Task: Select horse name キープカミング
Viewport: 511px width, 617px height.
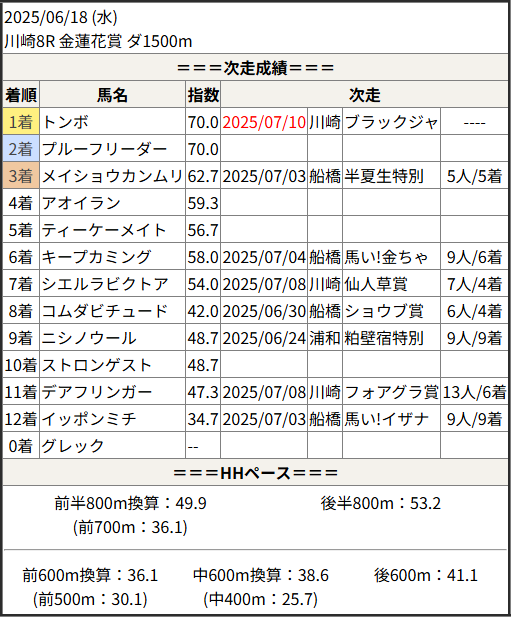Action: pyautogui.click(x=96, y=257)
